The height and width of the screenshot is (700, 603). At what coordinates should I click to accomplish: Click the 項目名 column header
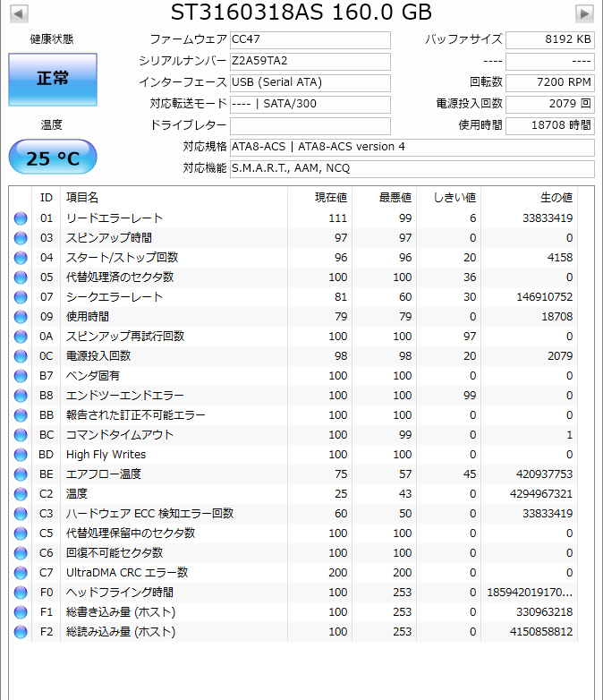(174, 197)
